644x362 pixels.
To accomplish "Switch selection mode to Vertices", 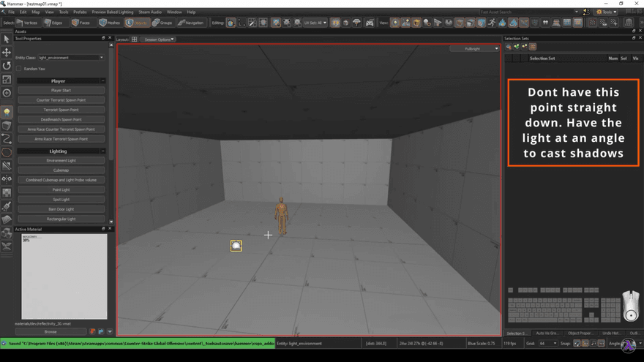I will click(27, 23).
